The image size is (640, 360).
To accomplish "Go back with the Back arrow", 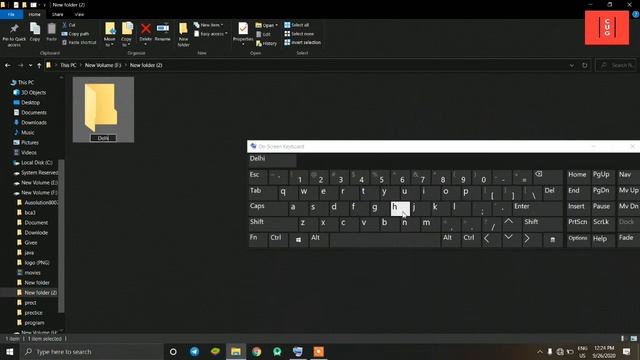I will click(8, 65).
